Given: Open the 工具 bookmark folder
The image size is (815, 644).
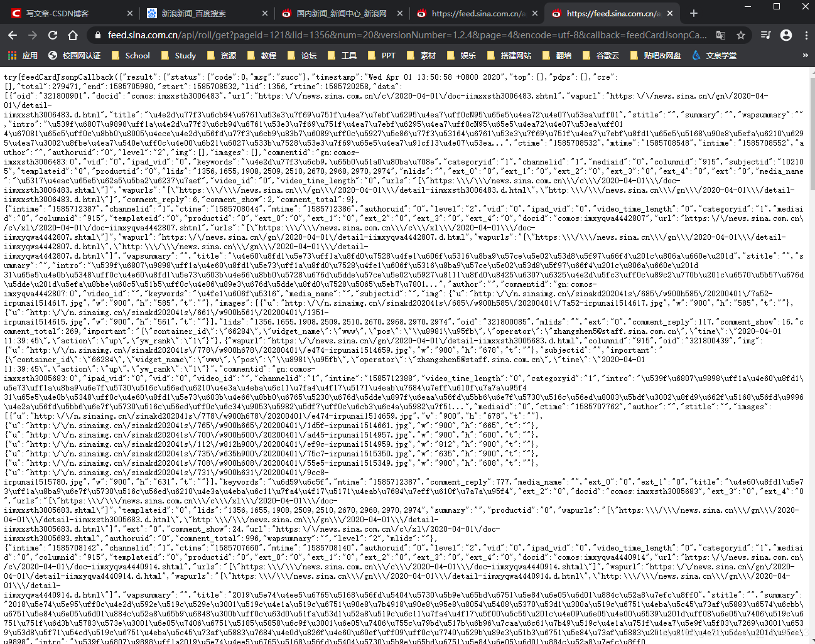Looking at the screenshot, I should [x=342, y=55].
